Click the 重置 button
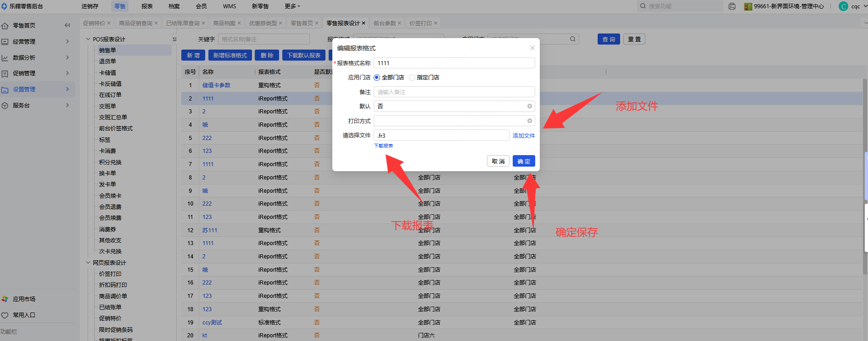 (x=634, y=39)
